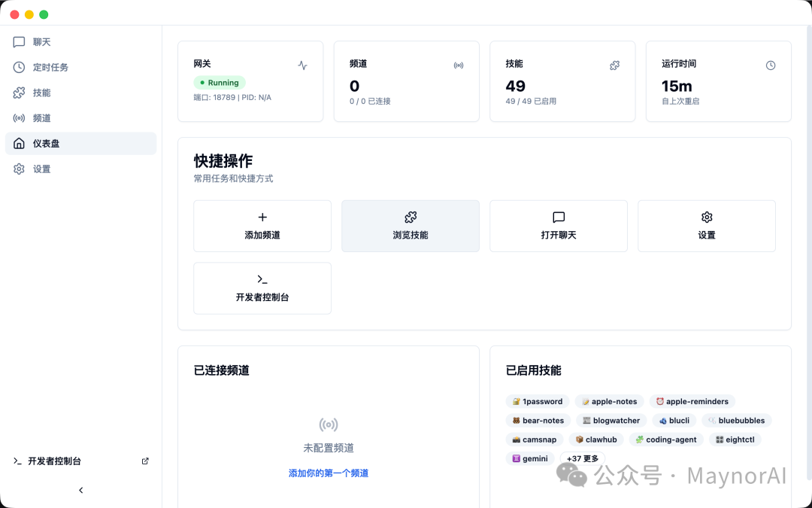Select the puzzle-piece 技能 sidebar icon
The height and width of the screenshot is (508, 812).
[19, 92]
